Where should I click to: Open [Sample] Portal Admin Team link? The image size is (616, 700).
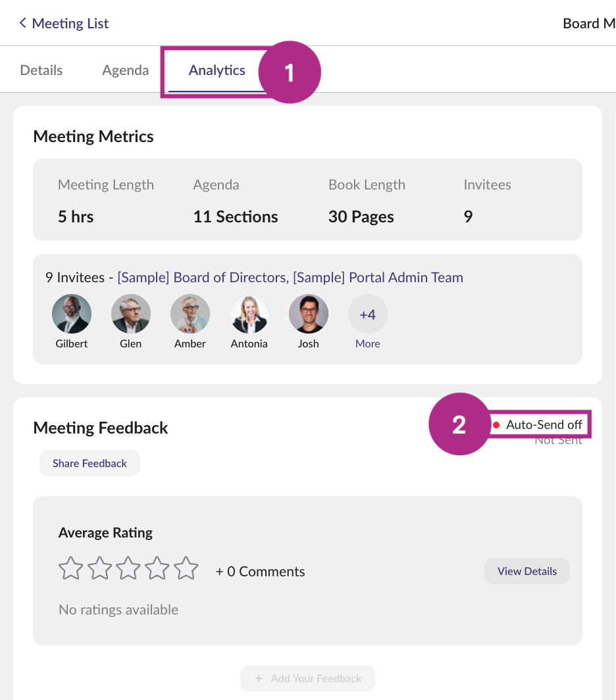pos(378,278)
